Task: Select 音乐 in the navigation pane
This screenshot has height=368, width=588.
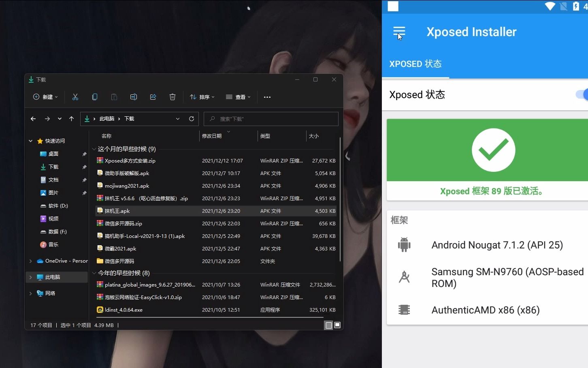Action: click(53, 245)
